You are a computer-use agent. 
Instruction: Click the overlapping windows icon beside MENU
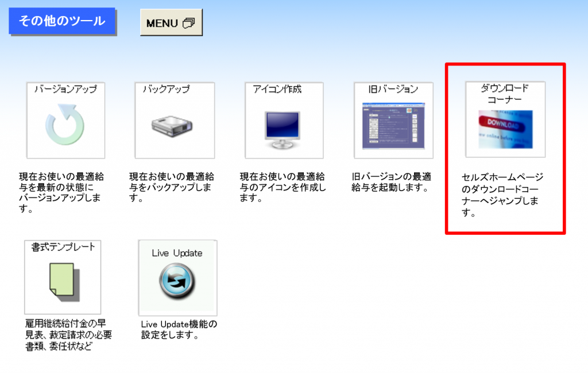click(x=188, y=24)
